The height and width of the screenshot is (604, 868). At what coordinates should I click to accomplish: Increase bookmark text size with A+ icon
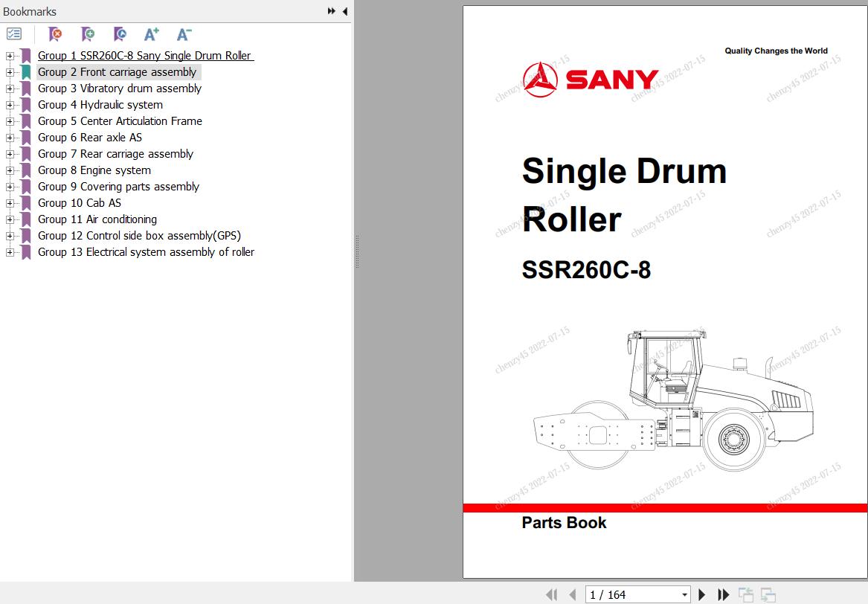pos(151,34)
